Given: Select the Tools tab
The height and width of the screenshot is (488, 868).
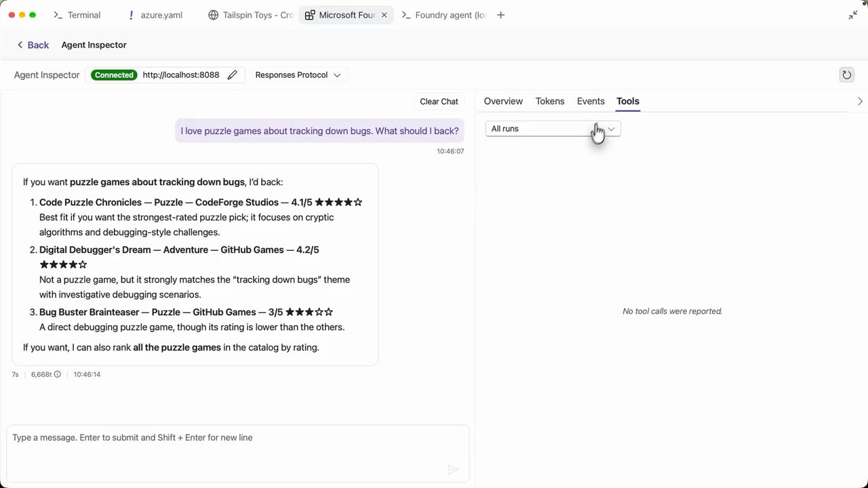Looking at the screenshot, I should [628, 101].
